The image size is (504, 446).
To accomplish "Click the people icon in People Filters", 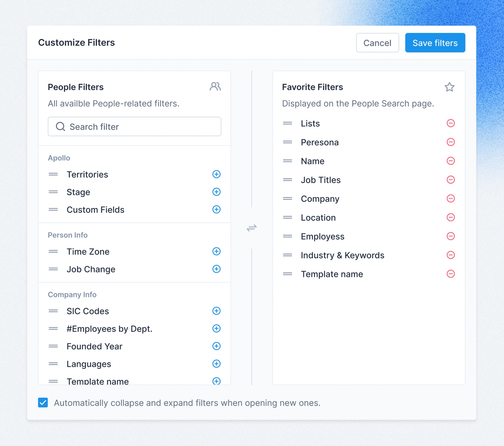I will click(215, 87).
